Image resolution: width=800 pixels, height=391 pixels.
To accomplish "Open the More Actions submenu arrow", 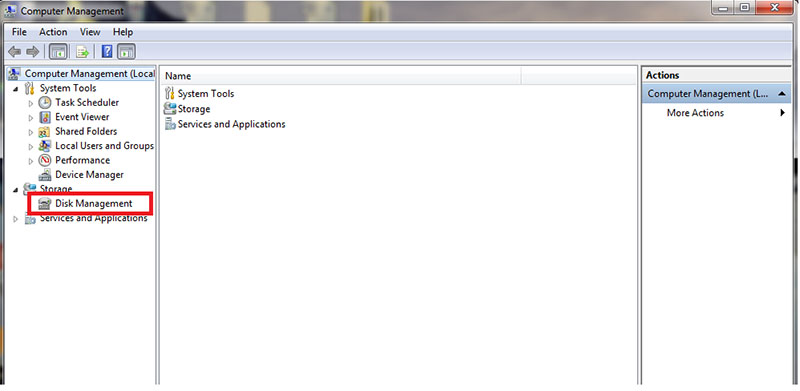I will click(x=783, y=113).
